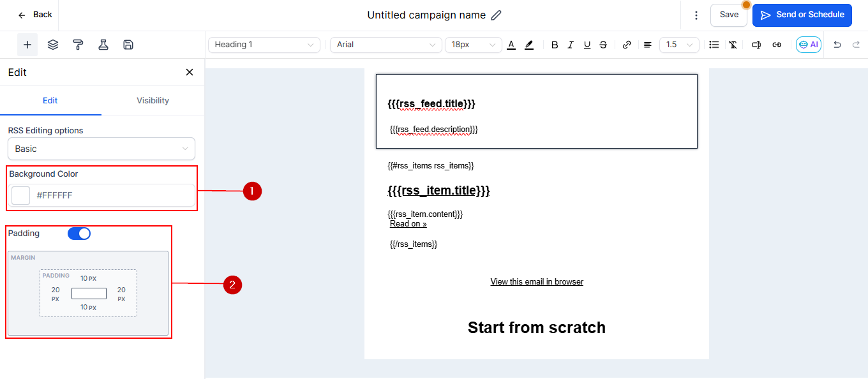Open the paint roller styles icon
The image size is (868, 379).
click(78, 45)
